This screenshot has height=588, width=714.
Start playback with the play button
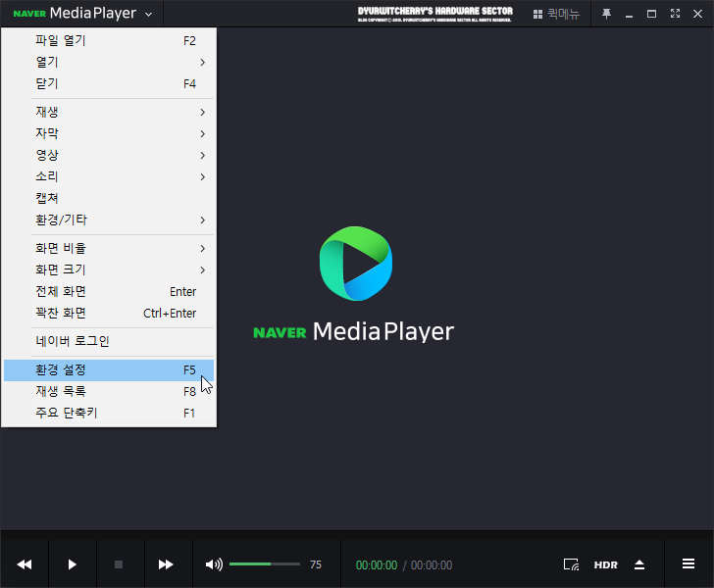pos(72,564)
